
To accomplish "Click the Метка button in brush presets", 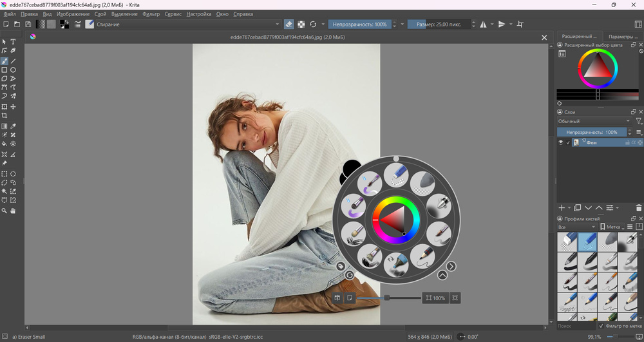I will pyautogui.click(x=611, y=227).
